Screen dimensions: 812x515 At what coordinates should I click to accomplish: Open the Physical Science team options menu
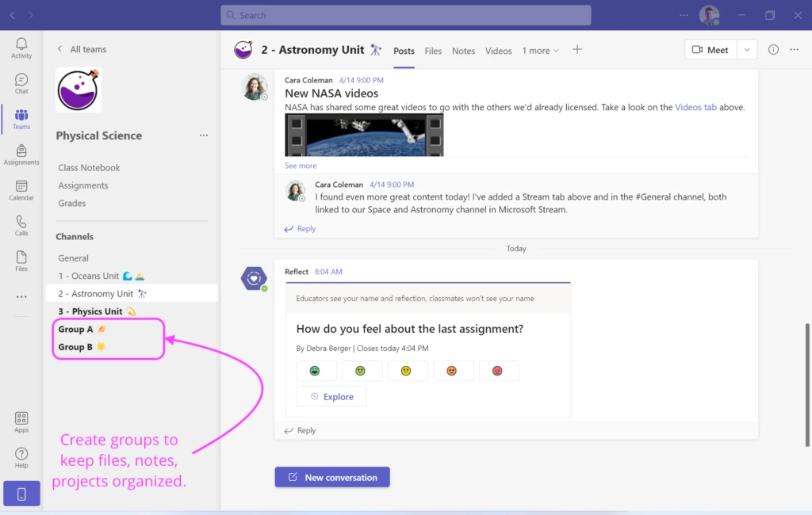coord(204,135)
